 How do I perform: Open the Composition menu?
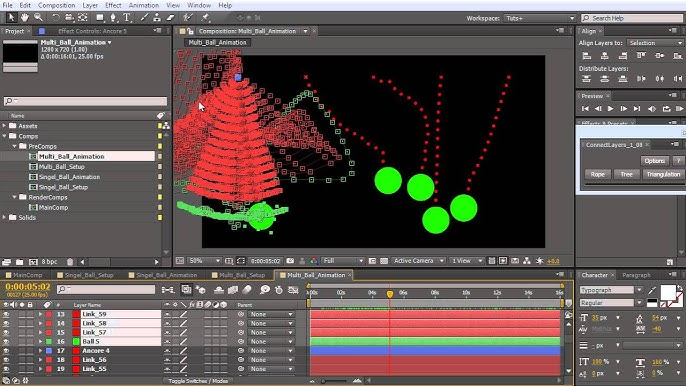pos(56,5)
